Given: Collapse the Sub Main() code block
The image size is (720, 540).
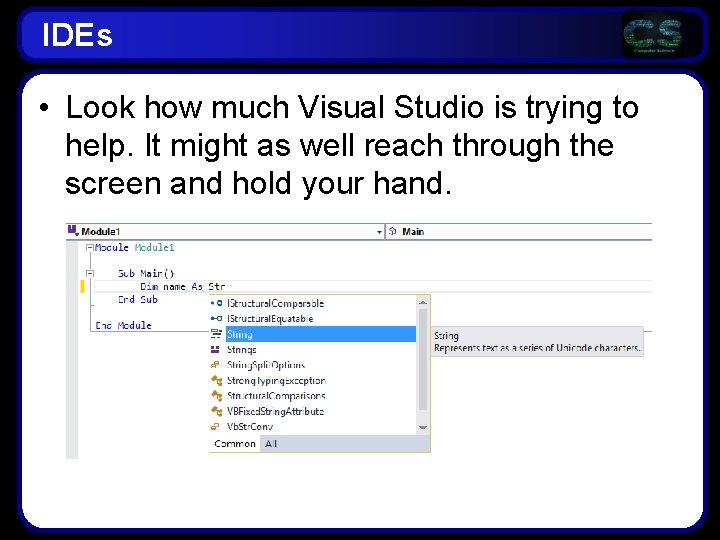Looking at the screenshot, I should pos(90,274).
